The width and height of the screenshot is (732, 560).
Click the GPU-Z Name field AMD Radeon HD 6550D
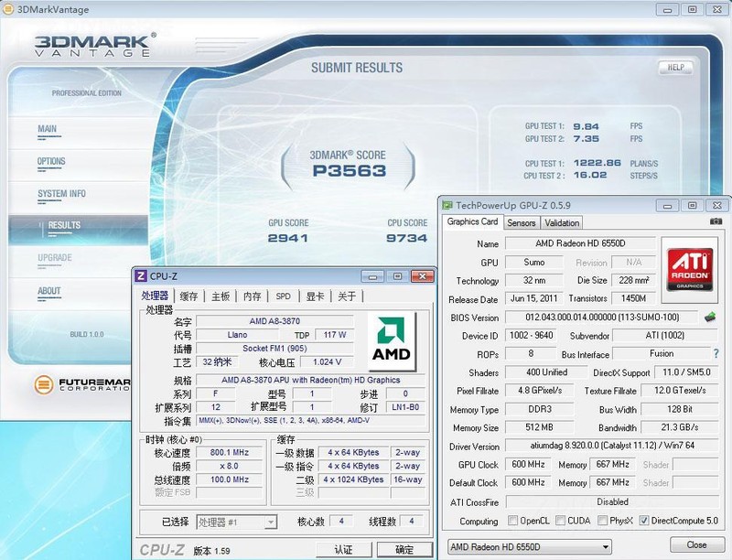click(x=580, y=243)
